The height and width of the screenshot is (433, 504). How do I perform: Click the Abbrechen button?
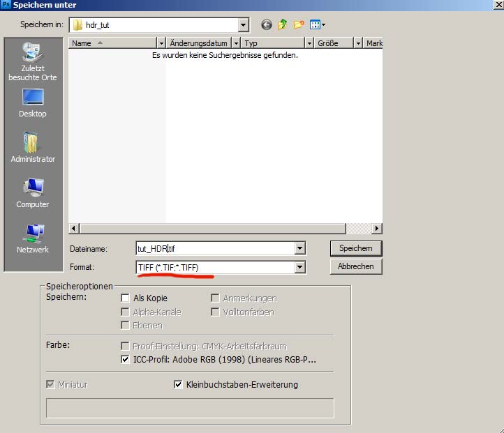pyautogui.click(x=355, y=266)
